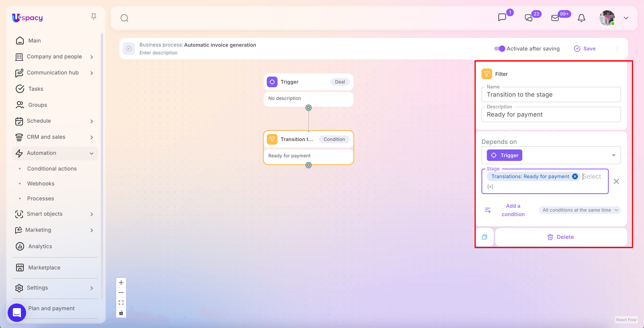Open the mail icon with 99+ badge
This screenshot has width=644, height=328.
(555, 18)
